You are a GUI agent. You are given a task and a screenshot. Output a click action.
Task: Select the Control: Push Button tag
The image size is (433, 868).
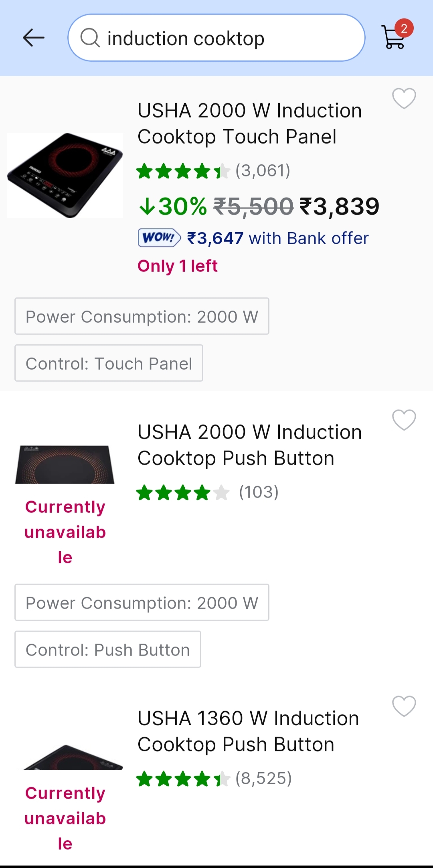pyautogui.click(x=108, y=649)
